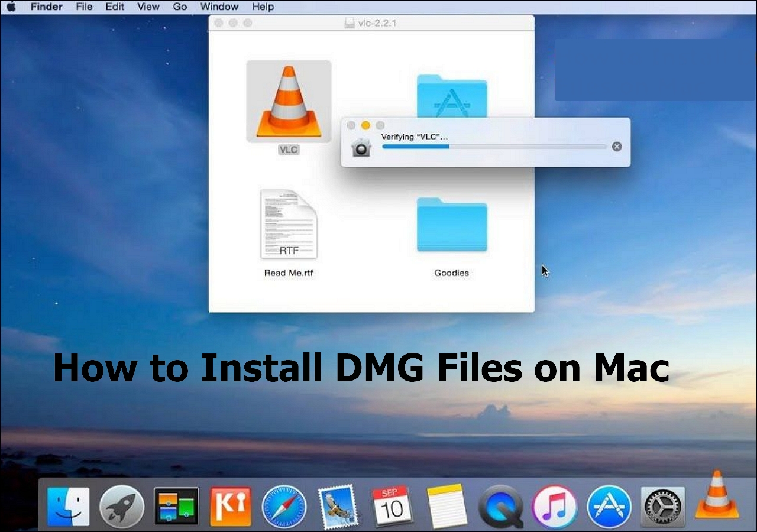Open the Finder menu
Image resolution: width=757 pixels, height=532 pixels.
(46, 7)
